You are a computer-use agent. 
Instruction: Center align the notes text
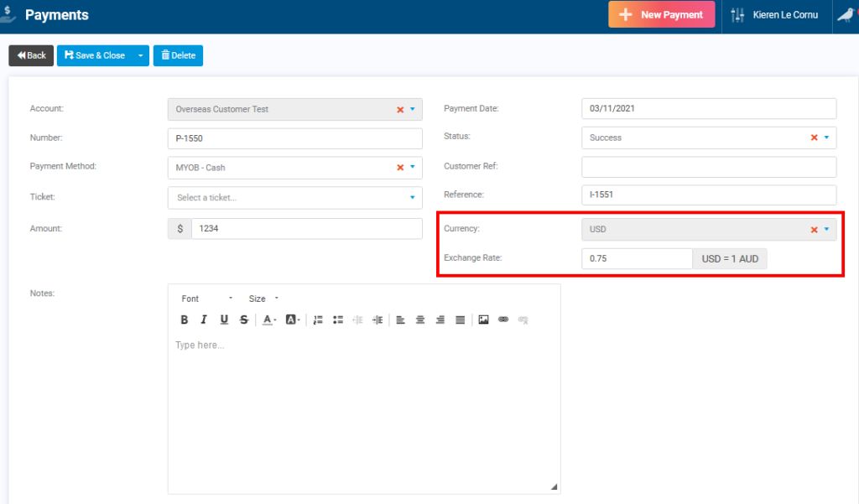click(420, 320)
